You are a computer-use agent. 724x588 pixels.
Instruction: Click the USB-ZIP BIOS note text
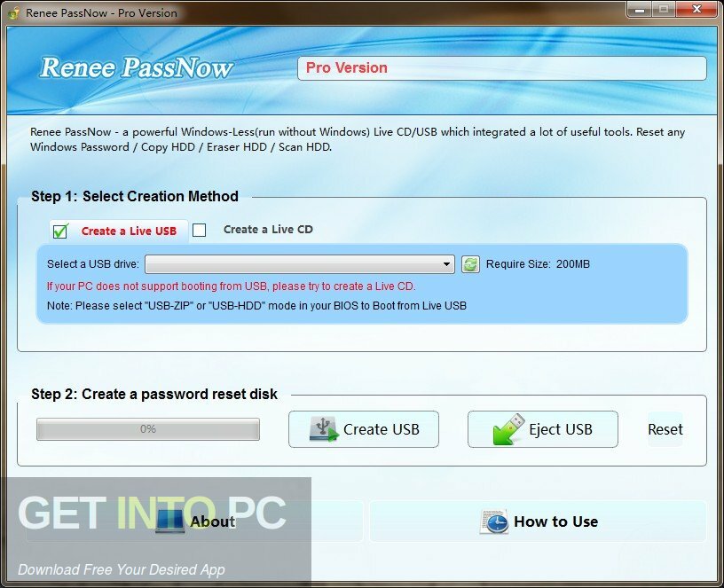click(x=256, y=306)
